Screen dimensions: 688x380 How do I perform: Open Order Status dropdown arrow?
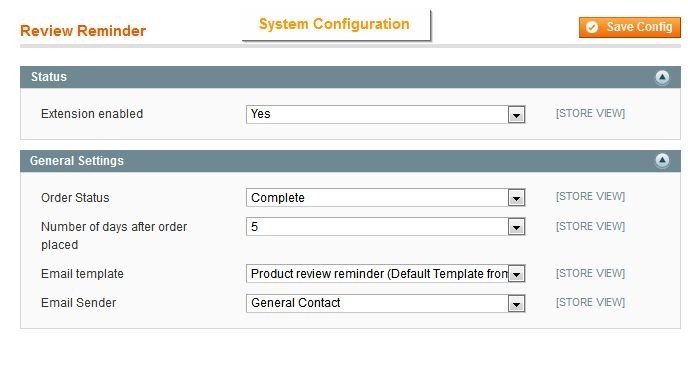(x=516, y=198)
